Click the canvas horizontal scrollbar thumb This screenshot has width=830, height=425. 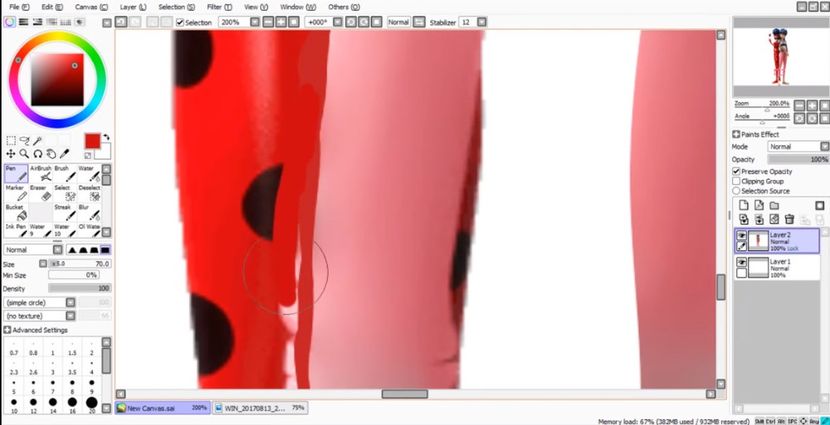pyautogui.click(x=404, y=394)
